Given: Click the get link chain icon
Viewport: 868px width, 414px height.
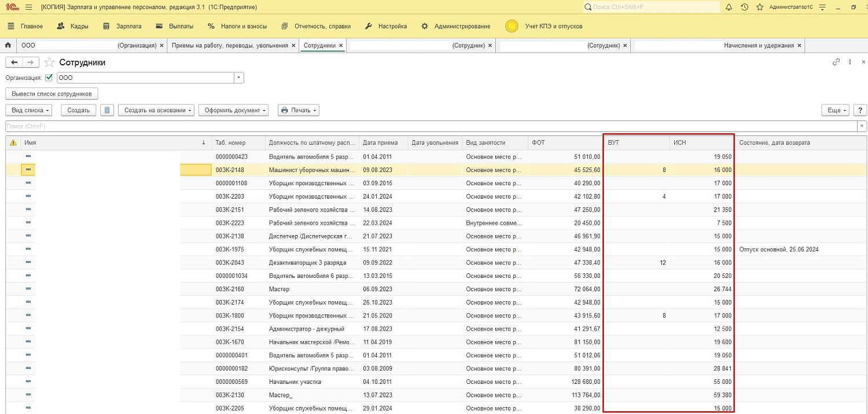Looking at the screenshot, I should (x=836, y=62).
